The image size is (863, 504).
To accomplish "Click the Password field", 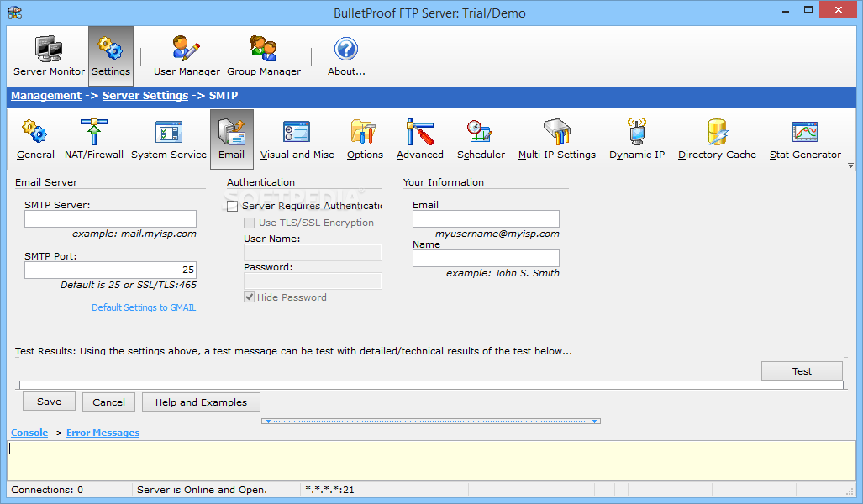I will point(313,281).
